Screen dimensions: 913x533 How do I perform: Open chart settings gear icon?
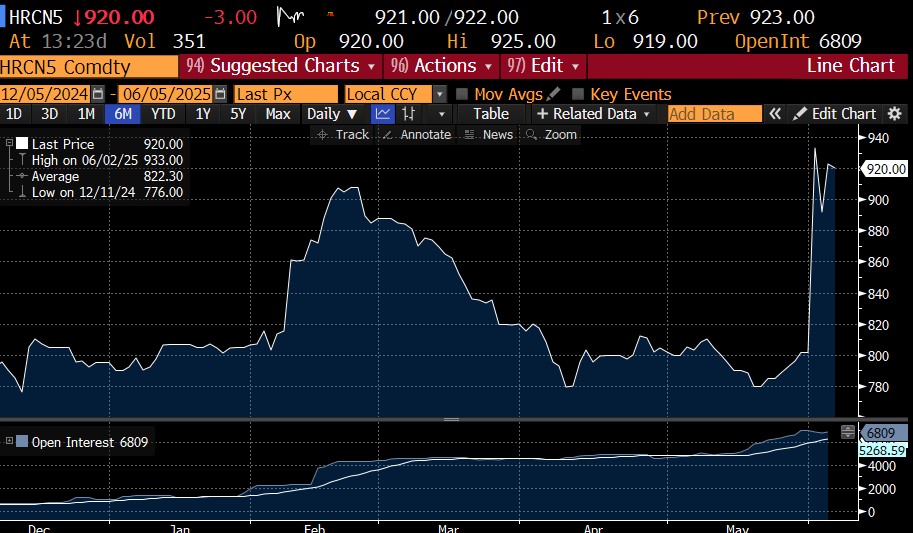click(895, 114)
